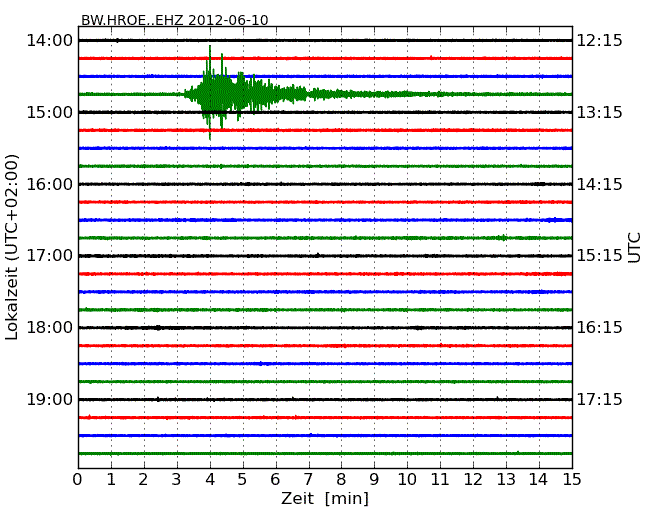
Task: Click the 17:00 local time label
Action: (49, 255)
